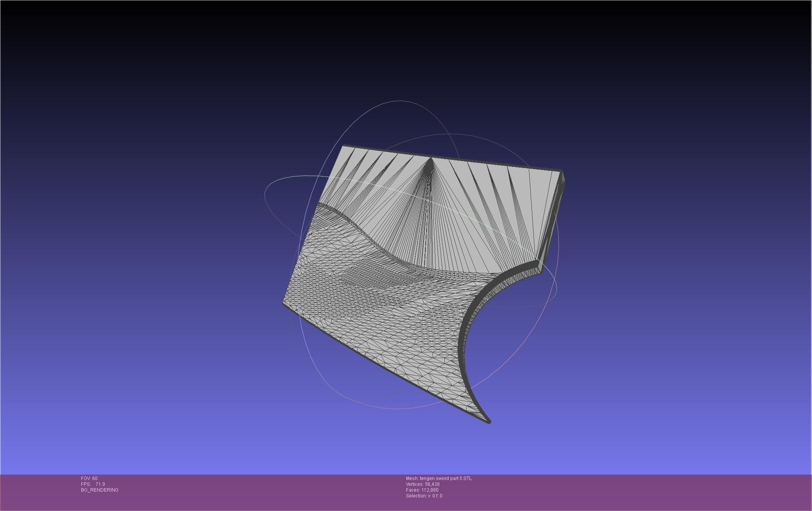Viewport: 812px width, 511px height.
Task: Click the pointed bottom tip of the mesh
Action: point(489,422)
